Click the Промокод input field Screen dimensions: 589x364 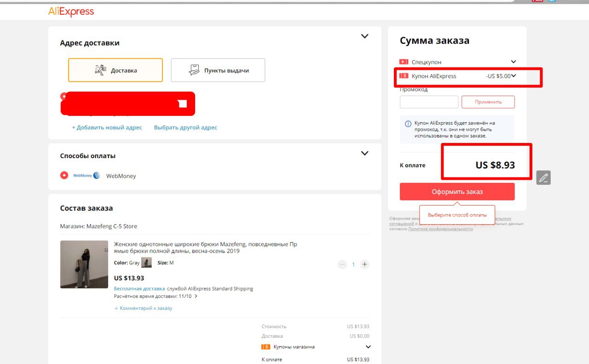429,102
